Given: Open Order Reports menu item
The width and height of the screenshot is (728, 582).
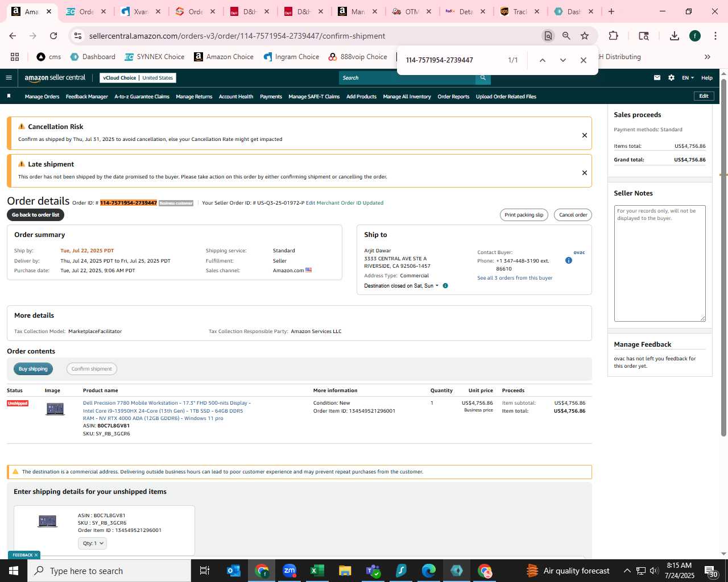Looking at the screenshot, I should [453, 97].
